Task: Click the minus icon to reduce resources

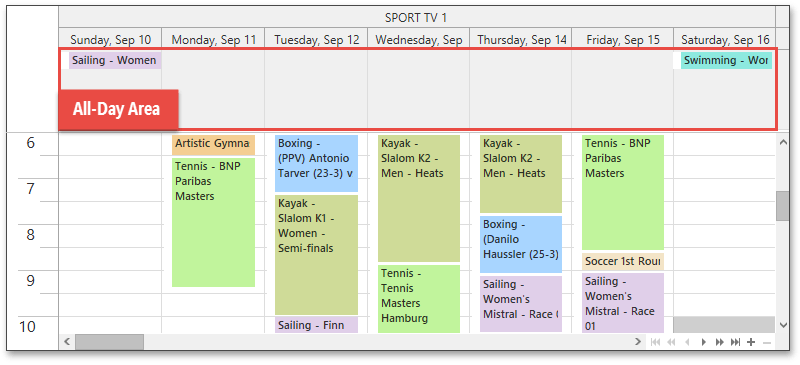Action: (x=766, y=342)
